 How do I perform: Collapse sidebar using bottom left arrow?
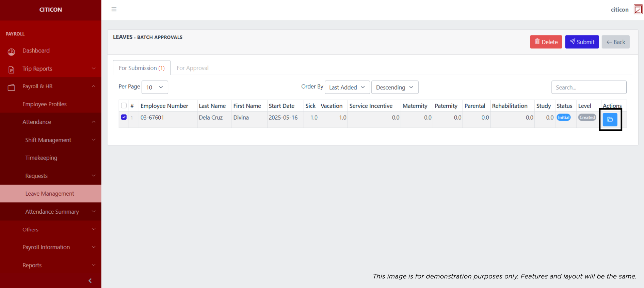90,281
